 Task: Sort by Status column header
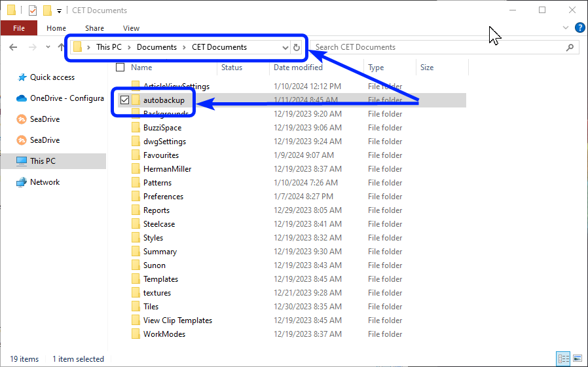coord(232,68)
